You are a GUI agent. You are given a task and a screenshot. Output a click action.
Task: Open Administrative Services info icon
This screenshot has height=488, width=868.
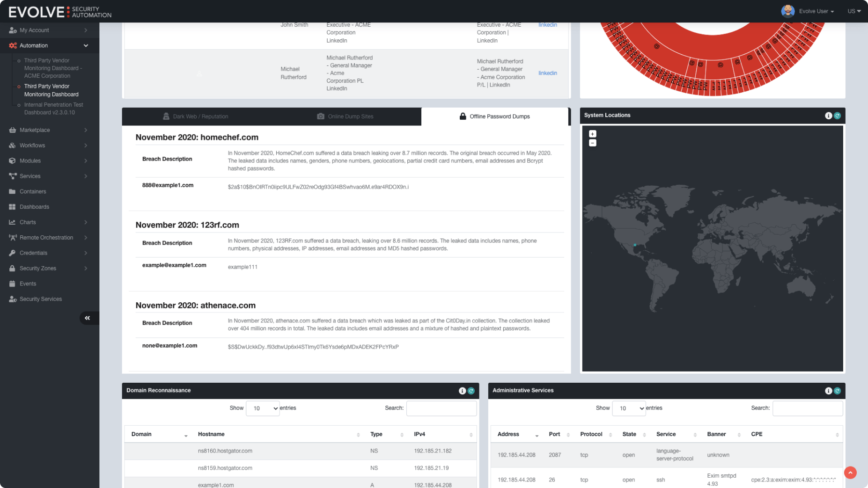click(x=828, y=391)
